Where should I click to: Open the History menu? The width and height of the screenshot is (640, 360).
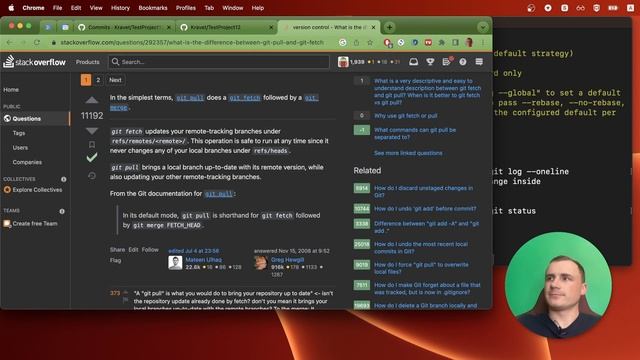tap(120, 8)
